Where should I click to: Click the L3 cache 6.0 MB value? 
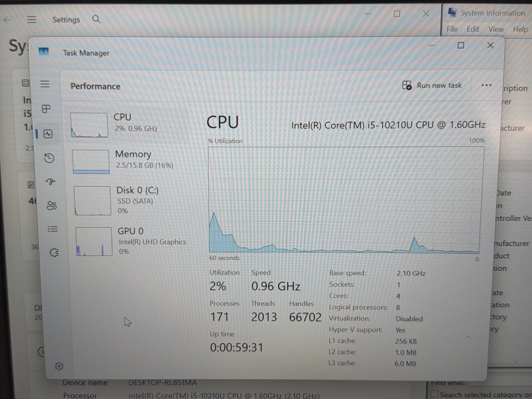coord(405,363)
